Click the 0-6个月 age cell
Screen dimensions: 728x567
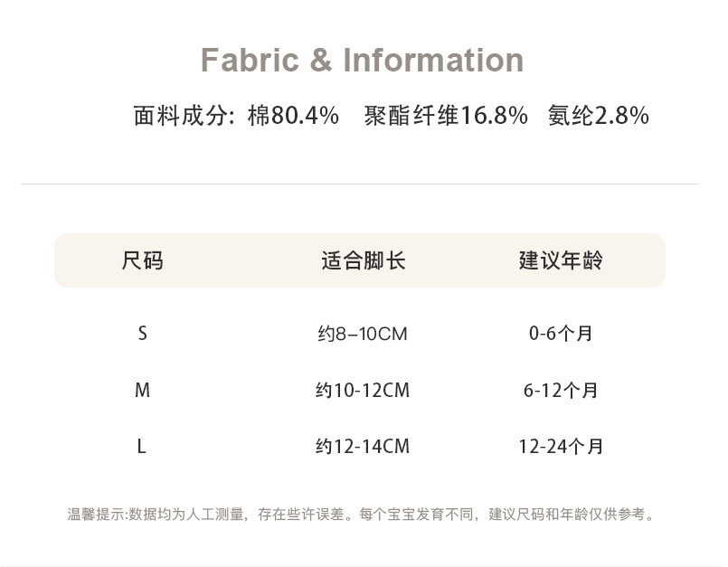(561, 335)
